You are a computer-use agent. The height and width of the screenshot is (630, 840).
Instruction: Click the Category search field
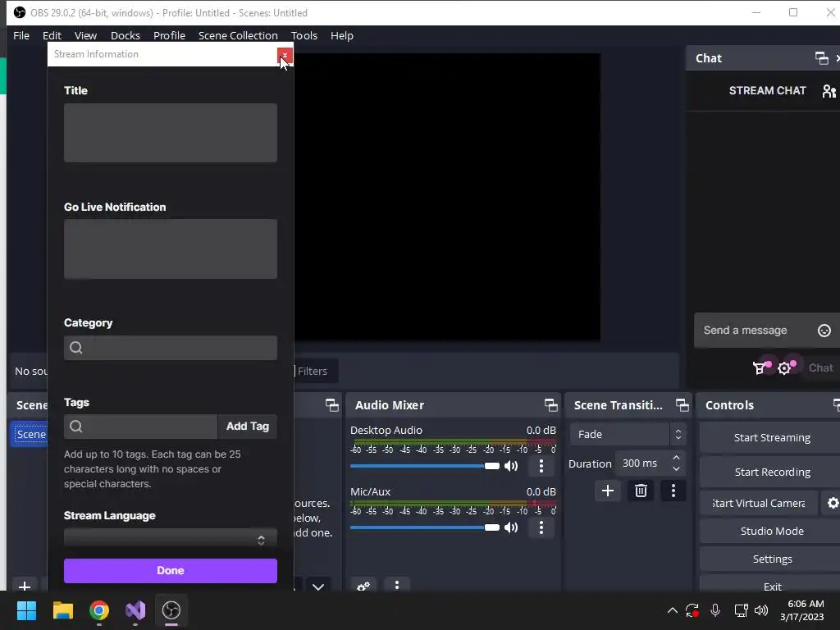tap(171, 348)
